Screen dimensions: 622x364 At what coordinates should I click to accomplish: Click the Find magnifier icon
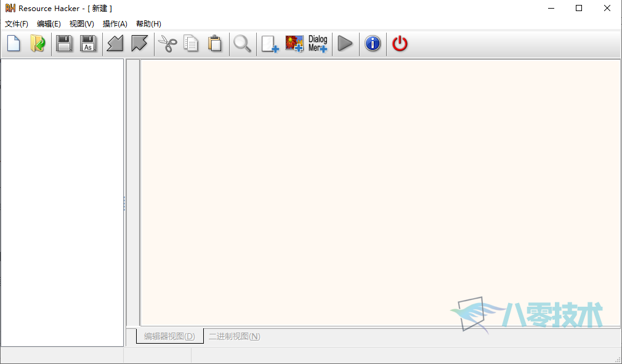(x=242, y=43)
